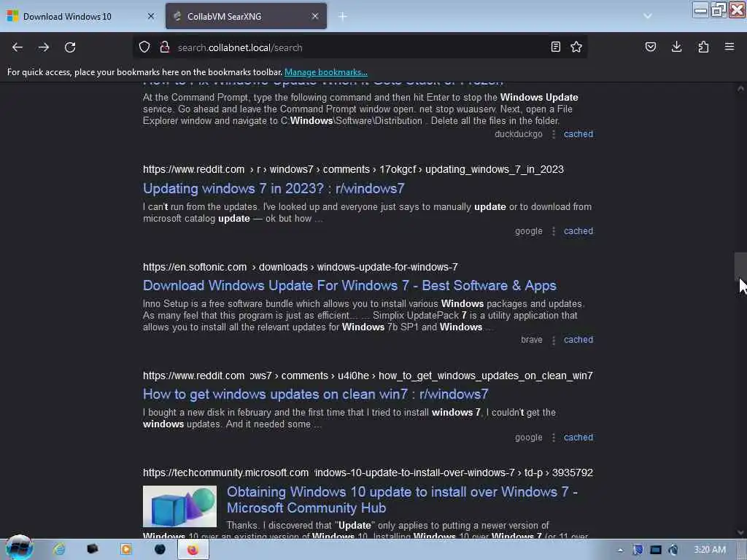Click the brave engine label
Image resolution: width=747 pixels, height=560 pixels.
click(532, 340)
